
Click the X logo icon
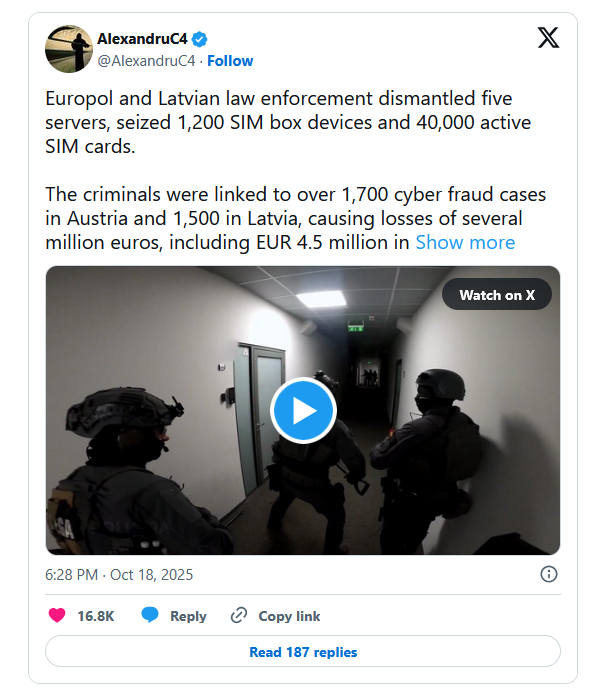pos(549,39)
